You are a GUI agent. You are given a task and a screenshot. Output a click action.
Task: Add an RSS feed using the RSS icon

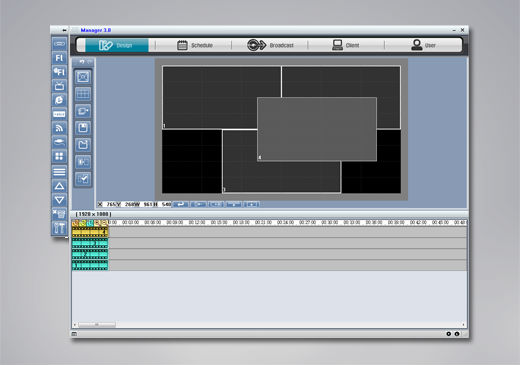pos(59,128)
